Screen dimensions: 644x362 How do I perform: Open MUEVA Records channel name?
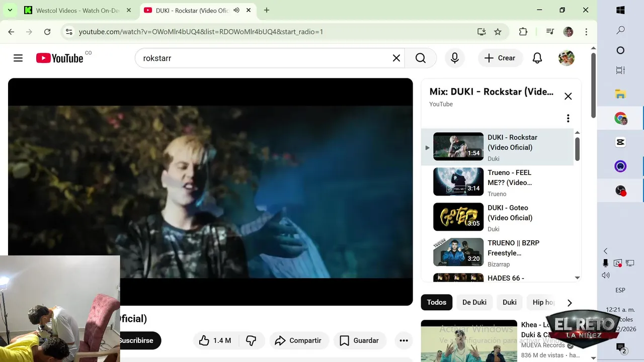tap(543, 345)
